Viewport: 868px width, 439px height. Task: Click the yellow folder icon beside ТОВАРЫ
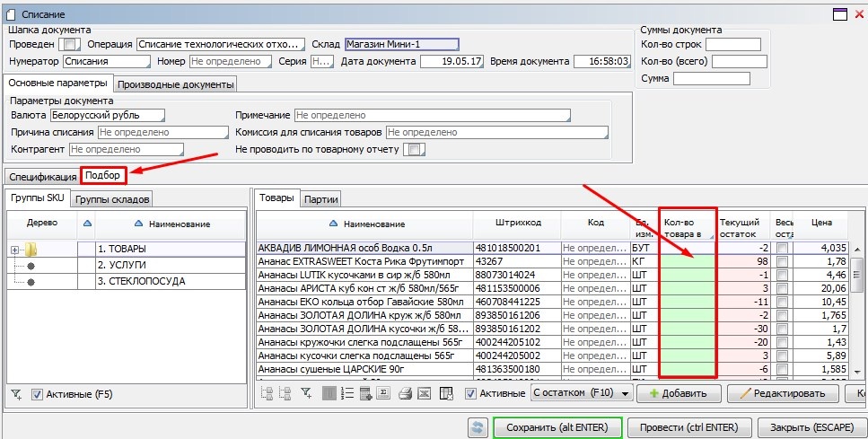pyautogui.click(x=30, y=249)
